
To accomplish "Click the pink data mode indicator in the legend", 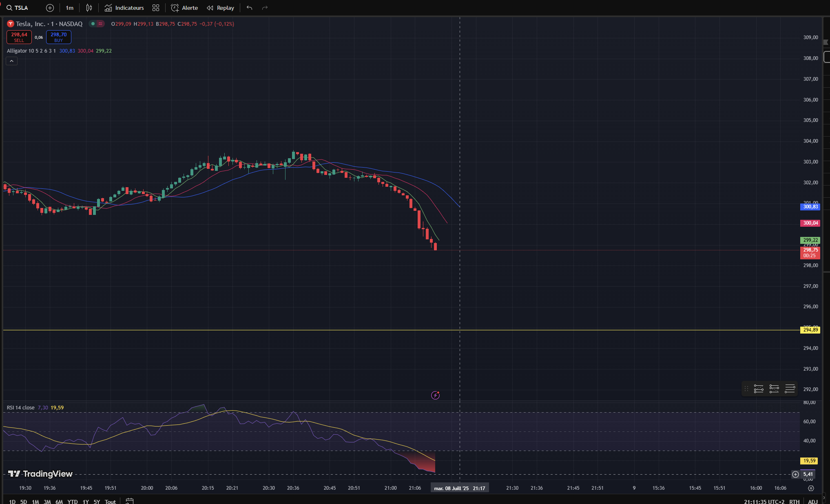I will (x=100, y=24).
